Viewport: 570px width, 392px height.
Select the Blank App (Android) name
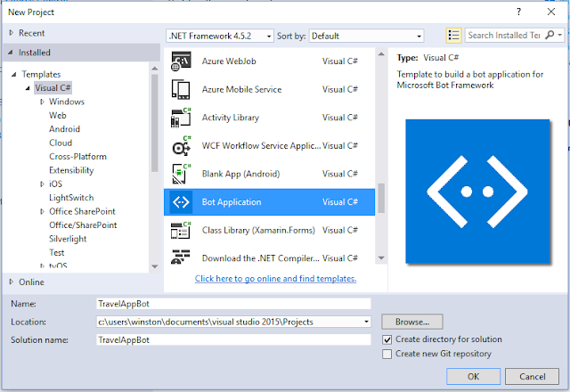coord(240,174)
